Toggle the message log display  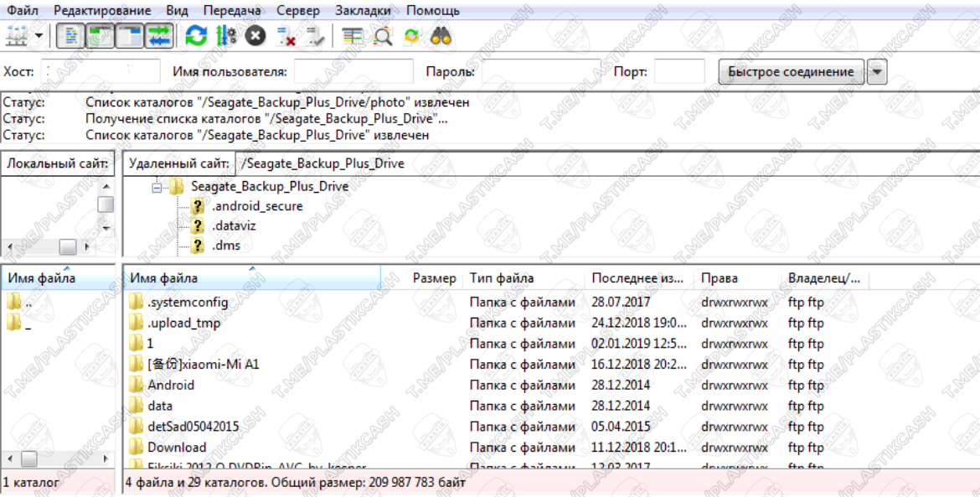(x=71, y=35)
